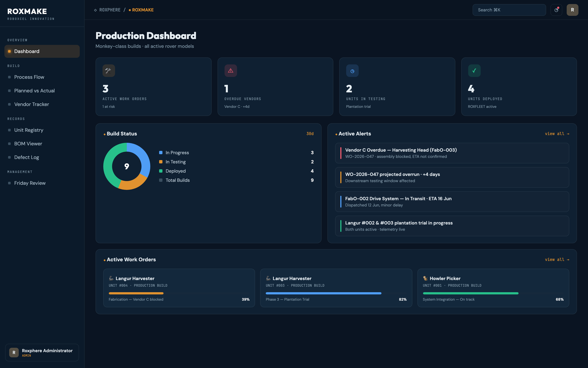The width and height of the screenshot is (588, 368).
Task: Open Planned vs Actual page
Action: pos(42,91)
